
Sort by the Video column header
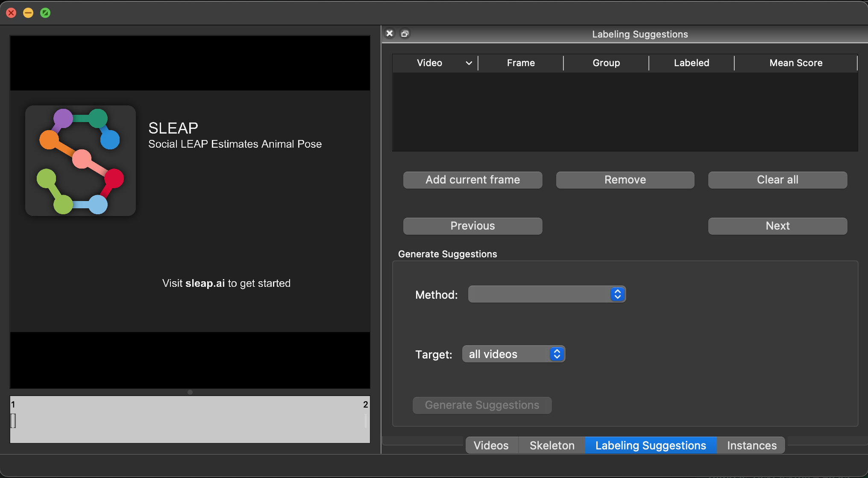(x=429, y=63)
